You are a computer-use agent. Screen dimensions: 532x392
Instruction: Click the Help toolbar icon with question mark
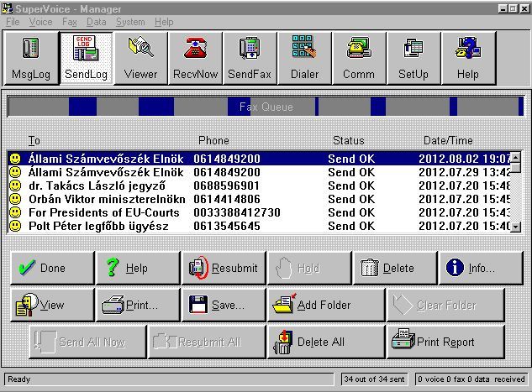(468, 58)
